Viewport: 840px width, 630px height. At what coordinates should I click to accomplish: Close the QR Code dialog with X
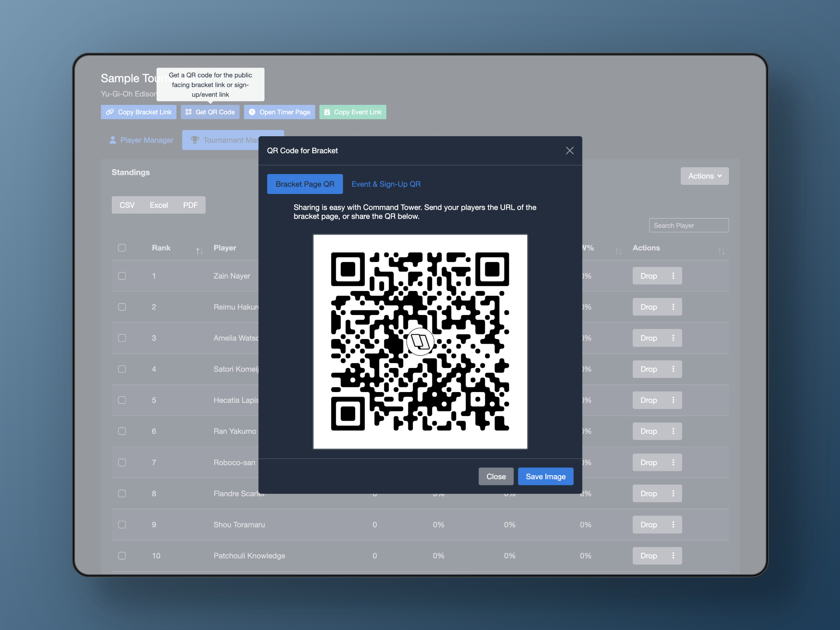(569, 151)
